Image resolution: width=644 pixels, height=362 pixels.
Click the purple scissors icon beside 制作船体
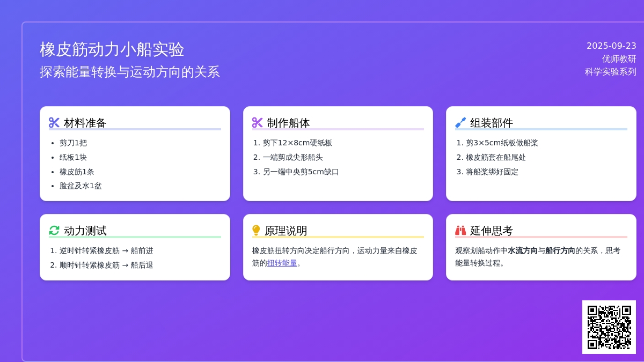pos(258,123)
